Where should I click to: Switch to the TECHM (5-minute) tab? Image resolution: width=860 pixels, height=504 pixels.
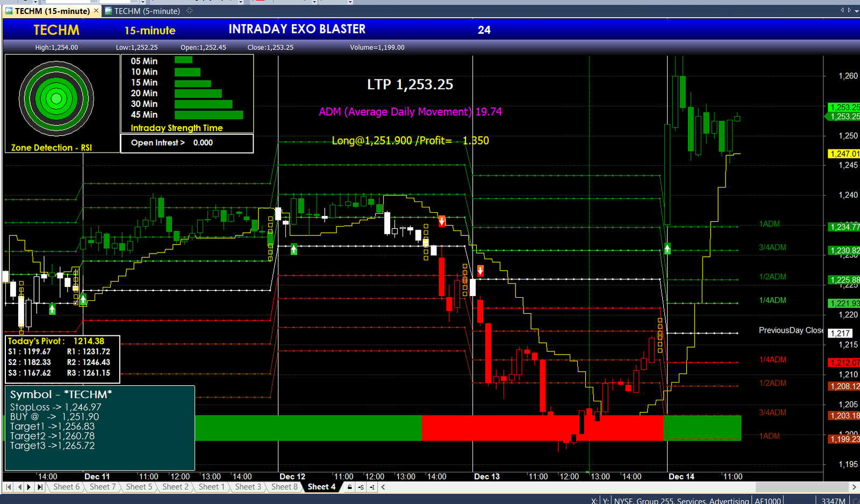pyautogui.click(x=142, y=11)
